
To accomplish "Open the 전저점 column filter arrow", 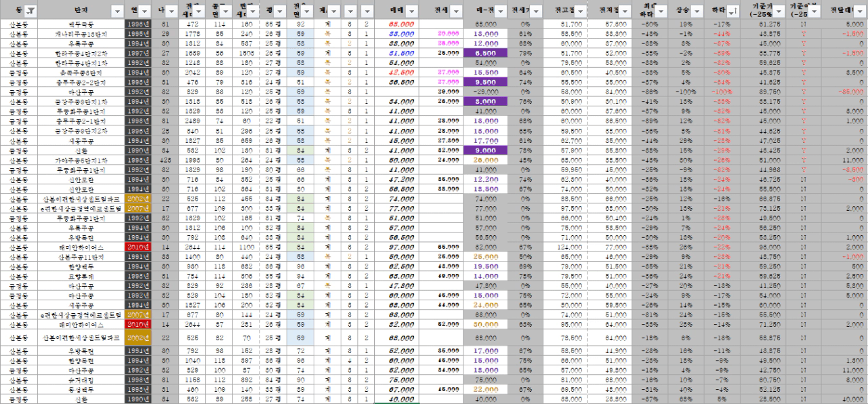I will click(625, 12).
